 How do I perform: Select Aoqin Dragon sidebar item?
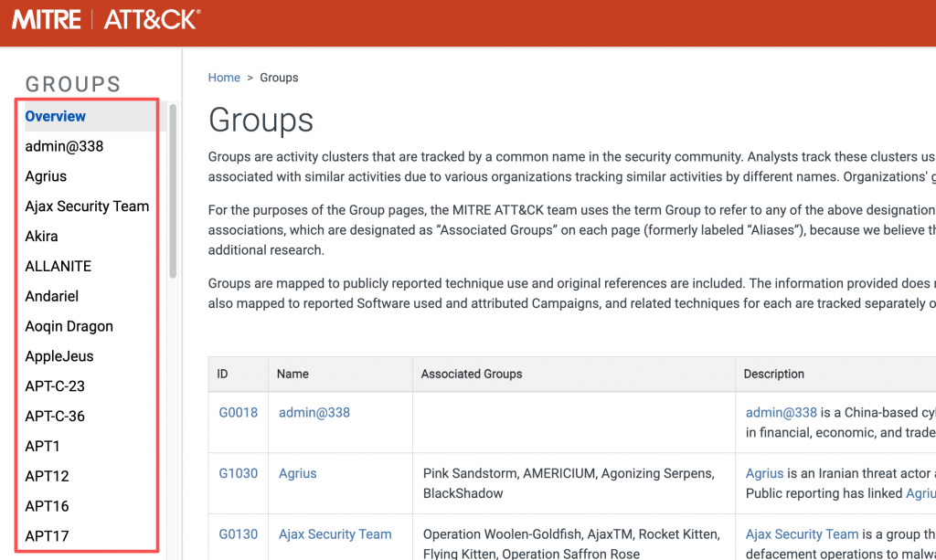pyautogui.click(x=69, y=326)
